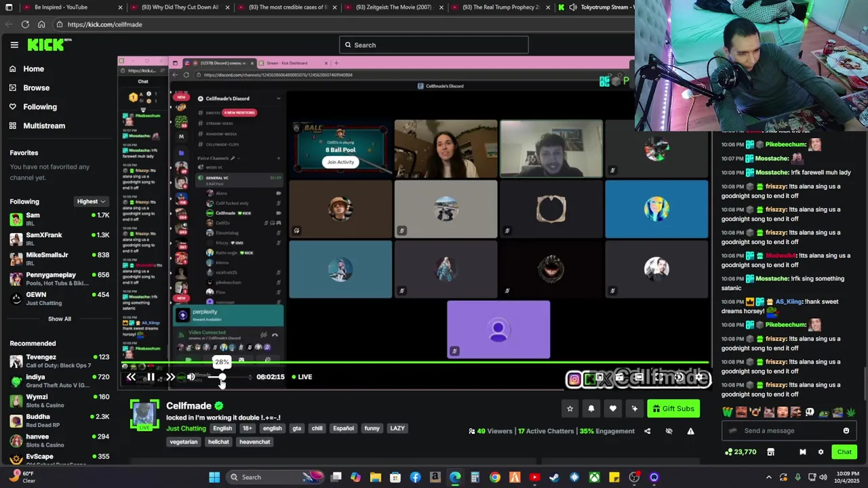Screen dimensions: 868x488
Task: Pause the live stream video
Action: click(x=151, y=377)
